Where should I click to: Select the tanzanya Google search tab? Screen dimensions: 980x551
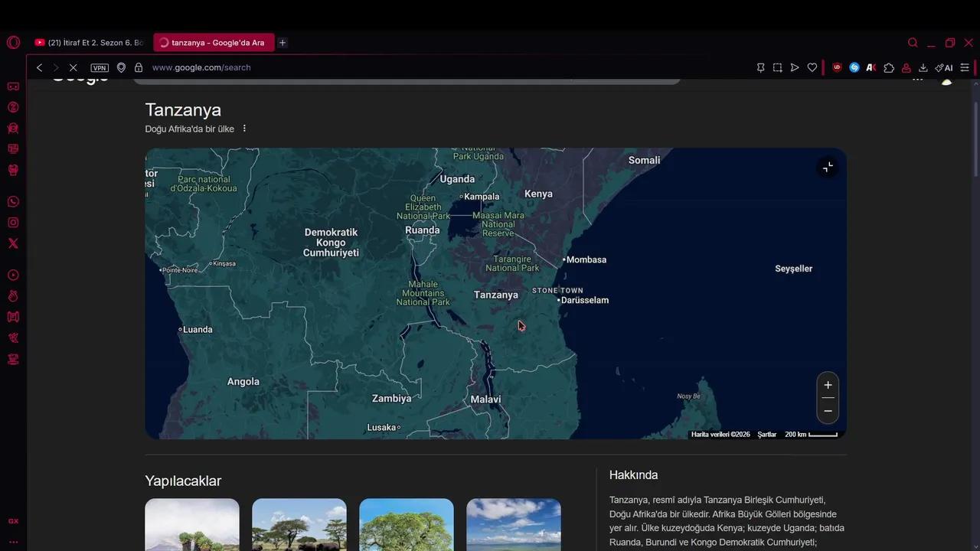point(214,43)
